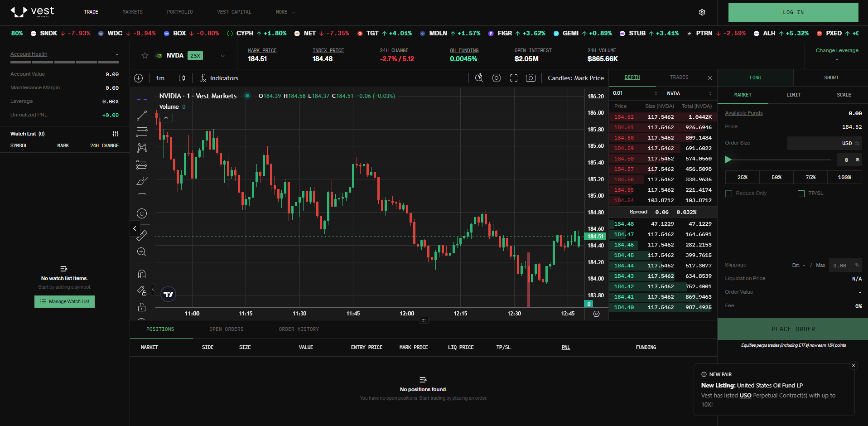Viewport: 868px width, 426px height.
Task: Open the NVDA size unit dropdown
Action: click(689, 93)
